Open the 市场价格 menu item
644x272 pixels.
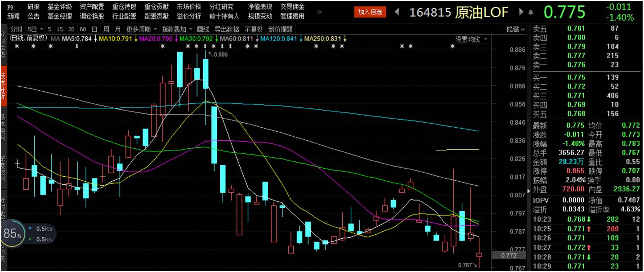189,7
